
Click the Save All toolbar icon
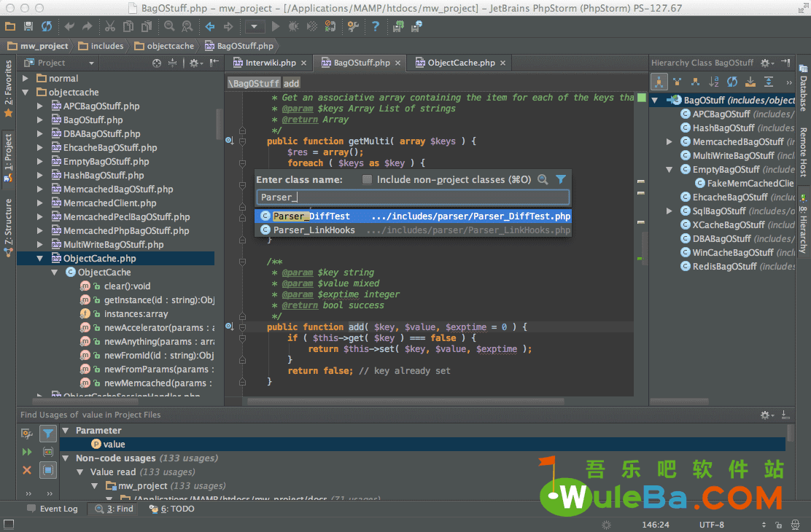(28, 26)
